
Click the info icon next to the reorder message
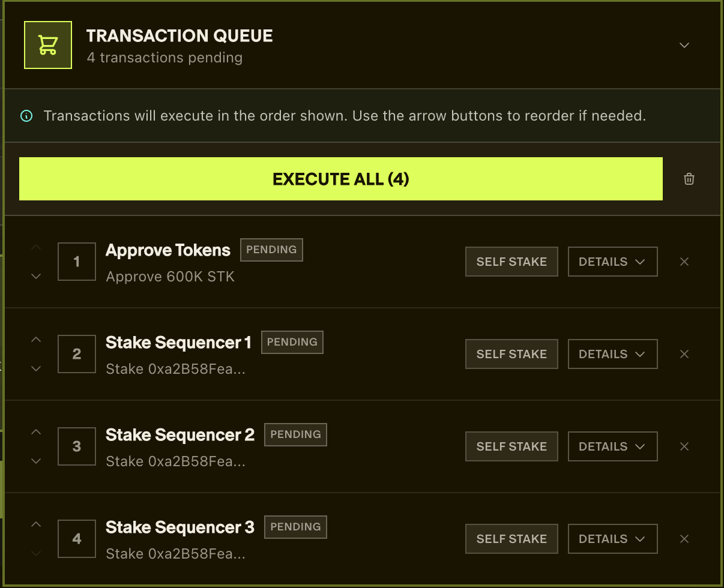[x=26, y=116]
